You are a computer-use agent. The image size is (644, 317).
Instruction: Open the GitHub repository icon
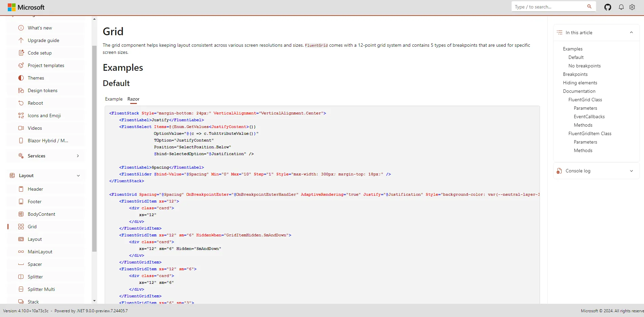point(608,7)
